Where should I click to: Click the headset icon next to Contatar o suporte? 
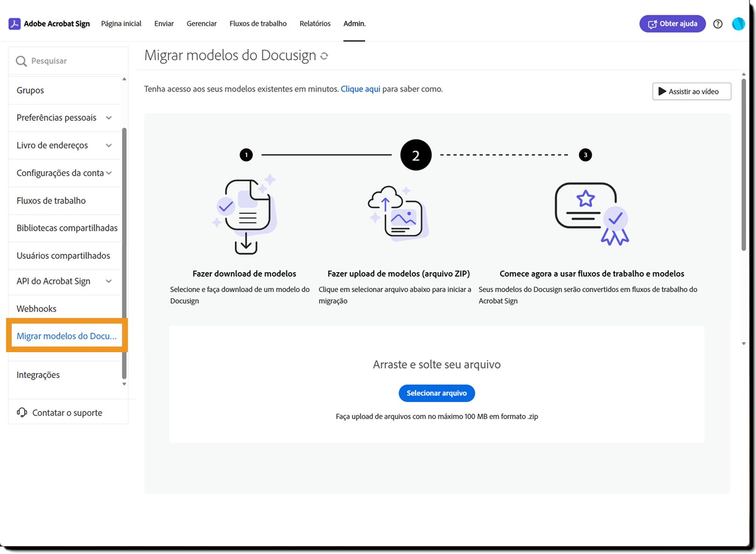pyautogui.click(x=22, y=412)
